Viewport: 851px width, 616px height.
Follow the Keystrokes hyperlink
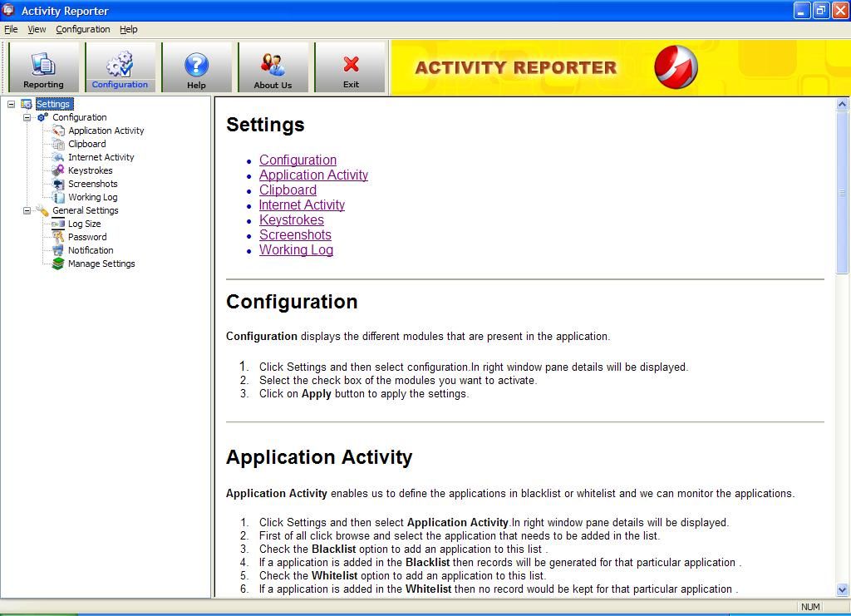[292, 219]
